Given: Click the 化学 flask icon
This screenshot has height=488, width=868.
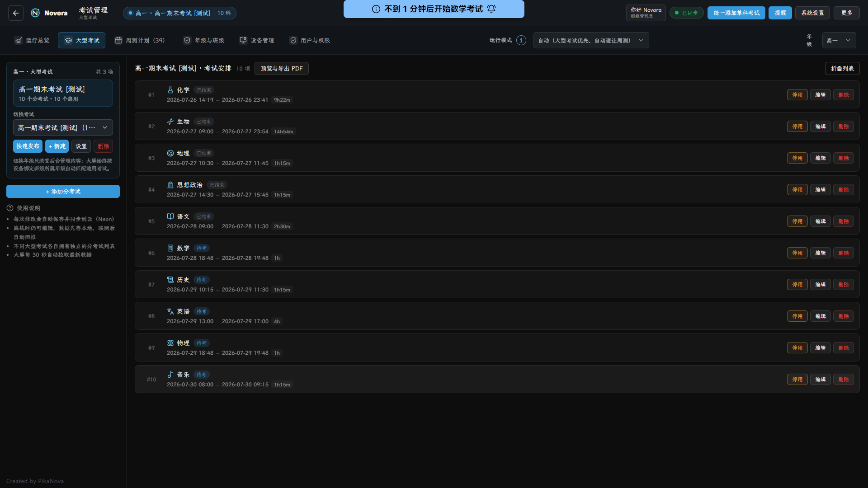Looking at the screenshot, I should pyautogui.click(x=170, y=90).
